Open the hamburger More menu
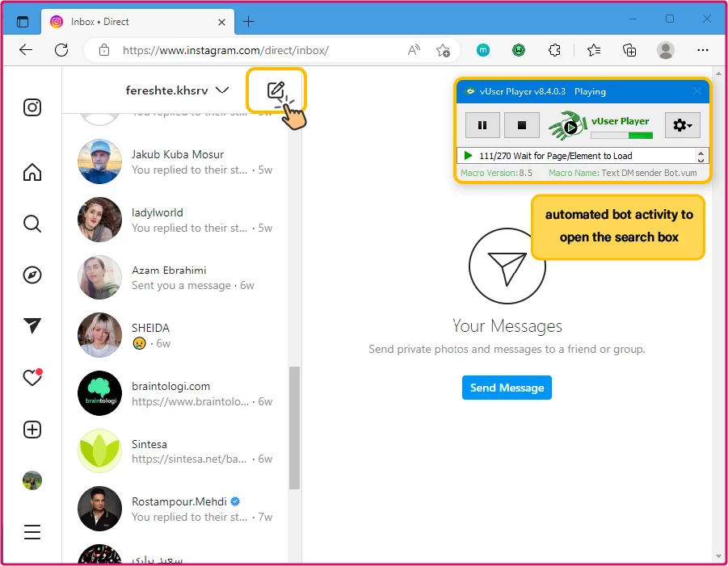 pos(32,531)
